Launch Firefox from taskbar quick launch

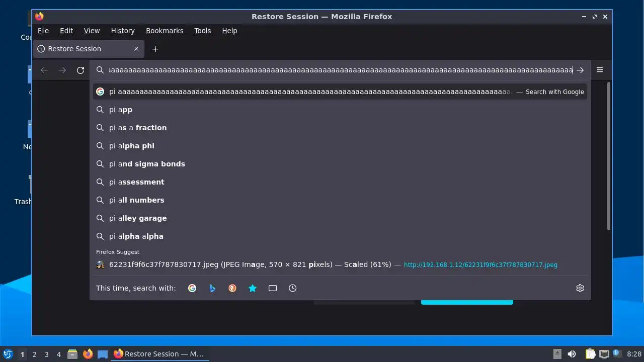(x=88, y=354)
